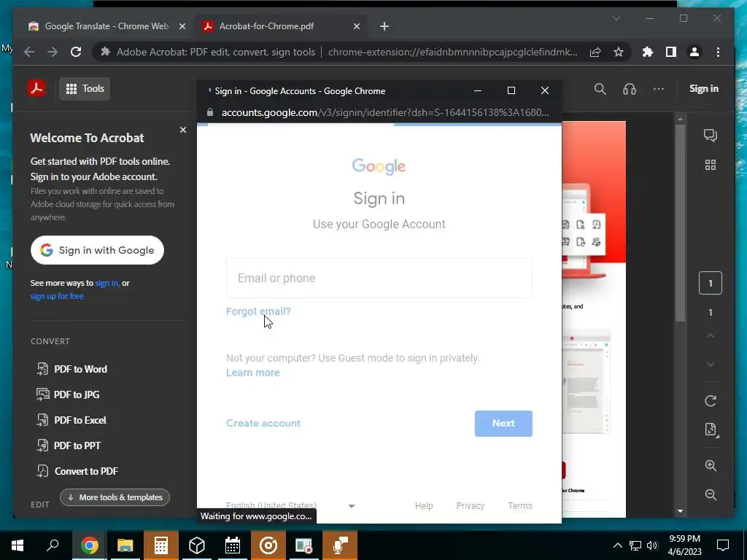Click the share icon in Chrome address bar
Viewport: 747px width, 560px height.
595,52
